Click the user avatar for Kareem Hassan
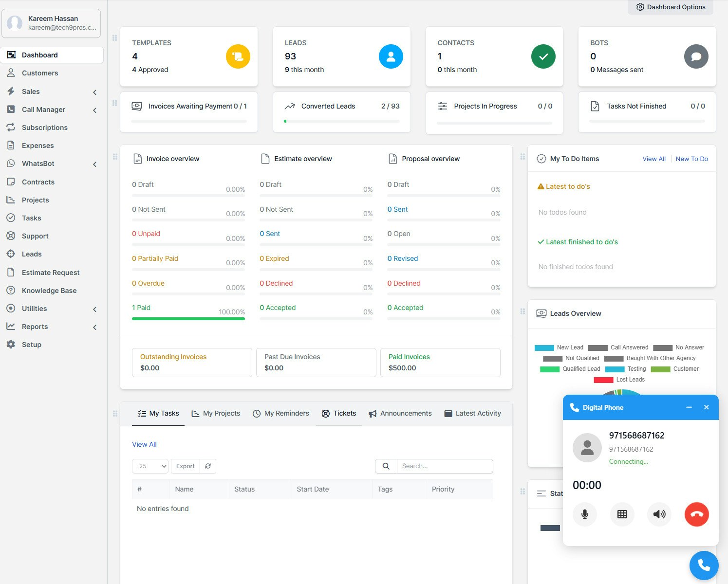Image resolution: width=728 pixels, height=584 pixels. [15, 23]
